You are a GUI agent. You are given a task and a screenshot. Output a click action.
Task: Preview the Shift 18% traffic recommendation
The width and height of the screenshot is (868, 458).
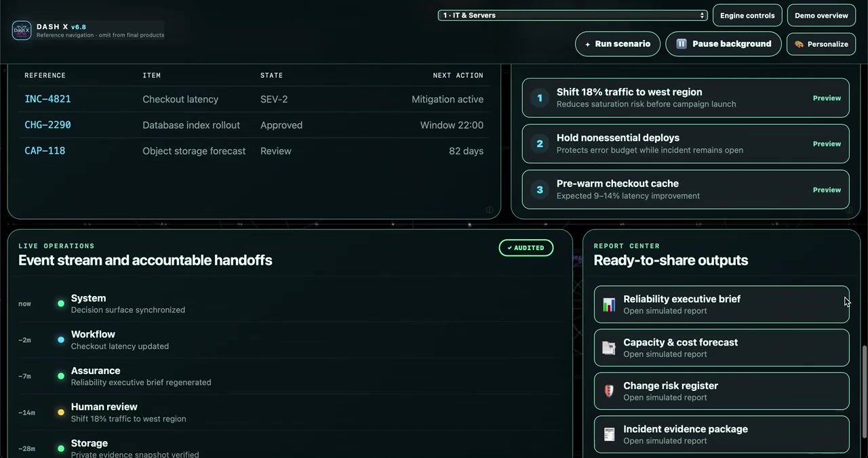point(827,98)
